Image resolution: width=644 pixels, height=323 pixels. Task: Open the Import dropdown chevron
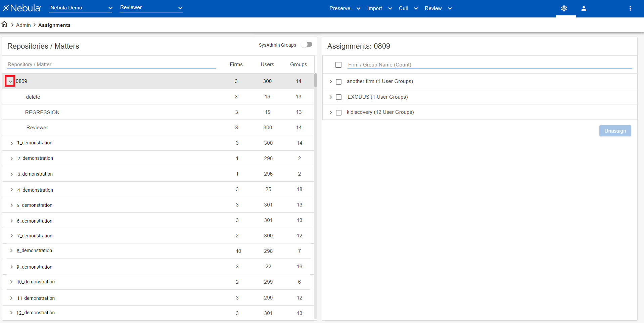pos(389,8)
